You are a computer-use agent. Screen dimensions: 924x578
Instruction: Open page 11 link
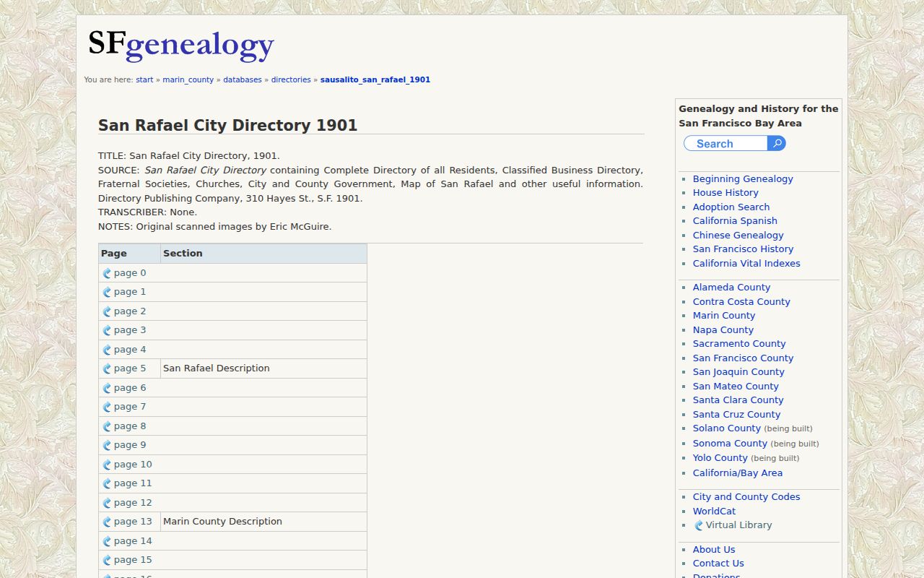point(133,483)
